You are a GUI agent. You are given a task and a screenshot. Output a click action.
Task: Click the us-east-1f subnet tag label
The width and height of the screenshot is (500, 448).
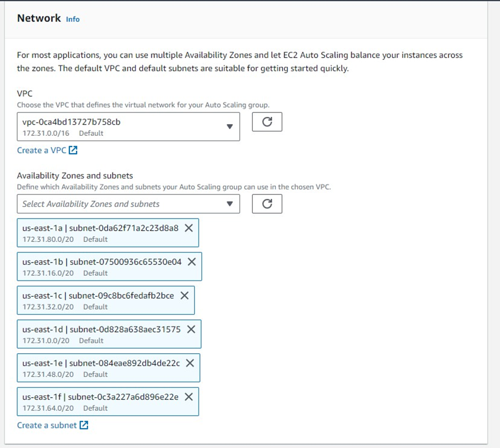click(101, 397)
